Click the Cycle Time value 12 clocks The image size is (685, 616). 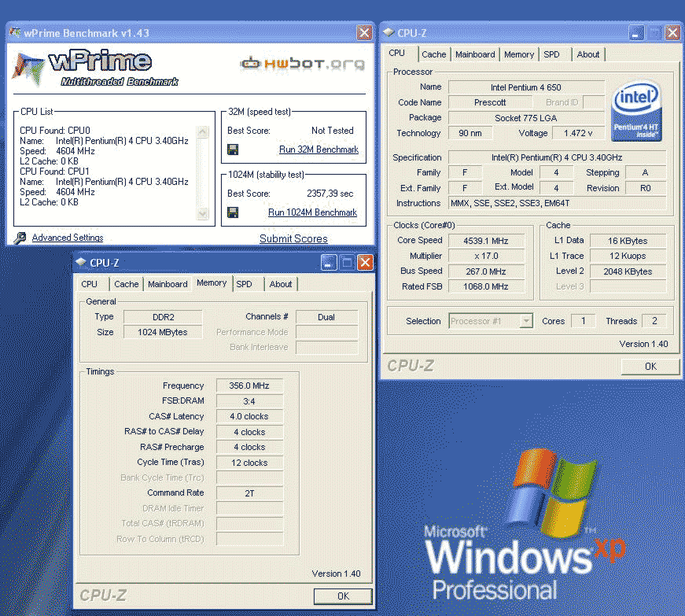(x=249, y=463)
